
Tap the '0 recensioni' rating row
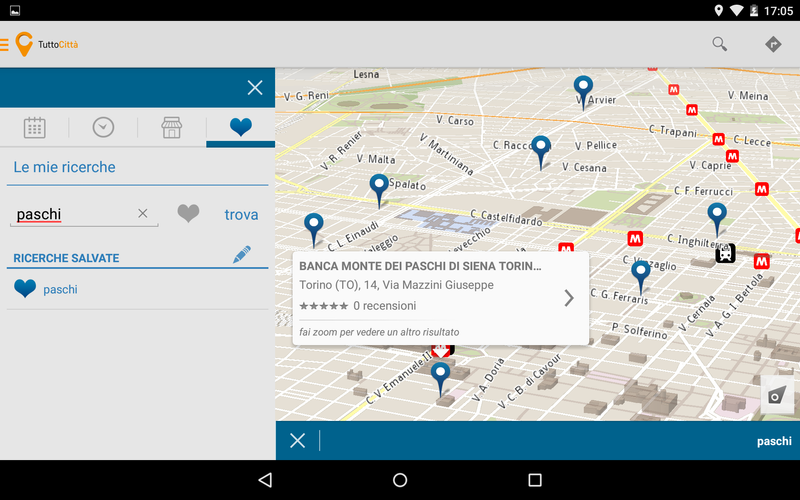pos(358,306)
